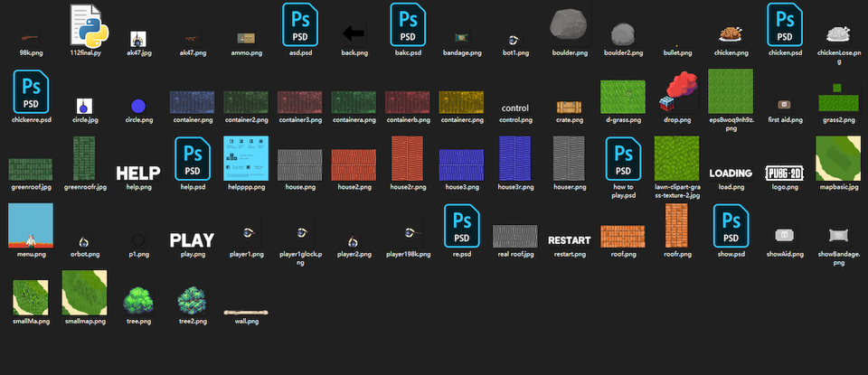The width and height of the screenshot is (868, 375).
Task: Select the real roof.jpg file
Action: pyautogui.click(x=514, y=236)
